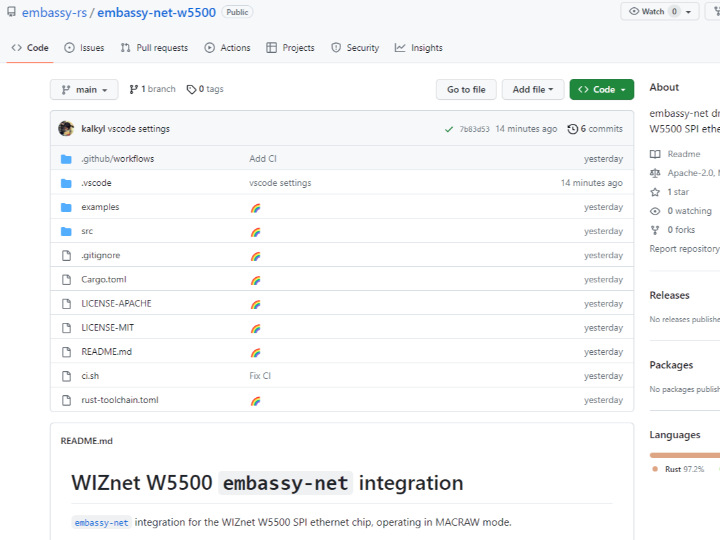
Task: View the 0 tags link
Action: pos(205,89)
